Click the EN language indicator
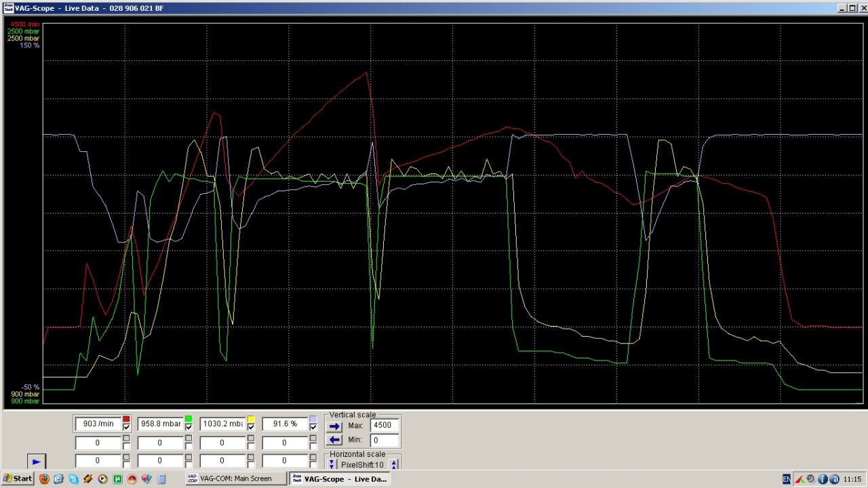This screenshot has width=868, height=488. pyautogui.click(x=787, y=479)
